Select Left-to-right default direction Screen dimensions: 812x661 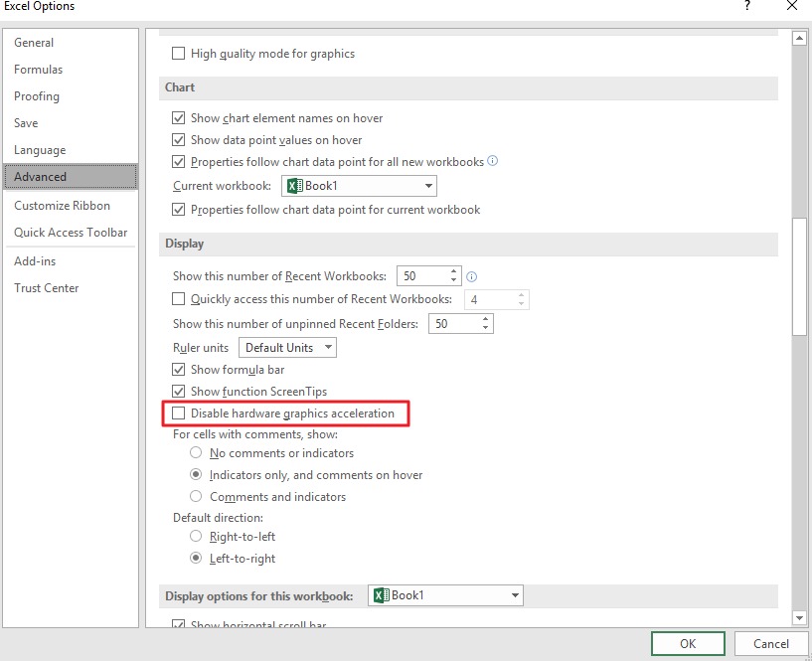point(196,558)
